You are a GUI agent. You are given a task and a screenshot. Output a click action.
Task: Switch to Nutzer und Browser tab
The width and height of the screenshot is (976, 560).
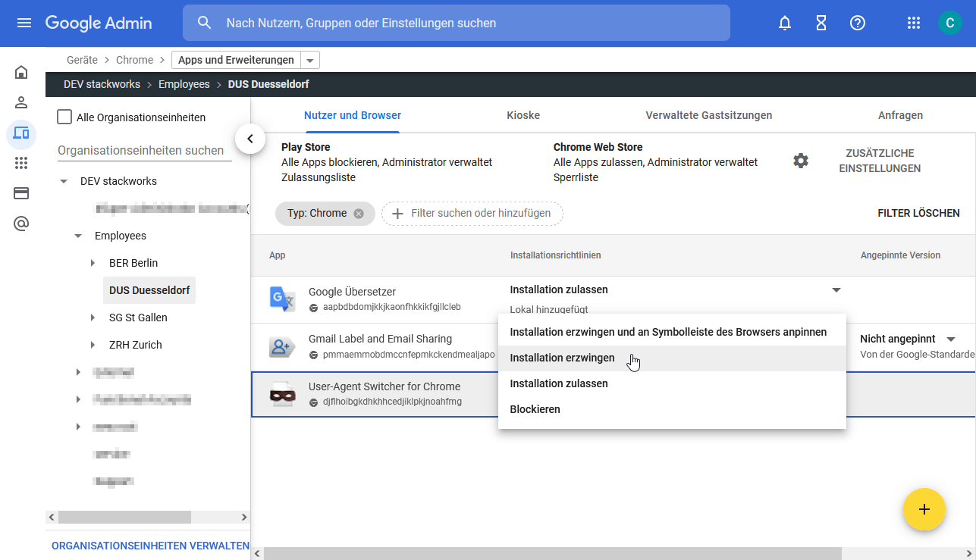(x=353, y=115)
